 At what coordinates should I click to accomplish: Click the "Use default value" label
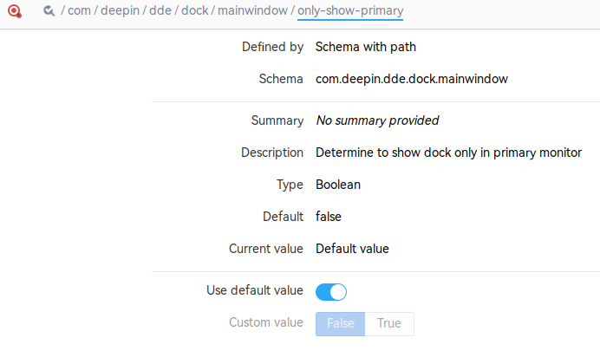point(255,290)
